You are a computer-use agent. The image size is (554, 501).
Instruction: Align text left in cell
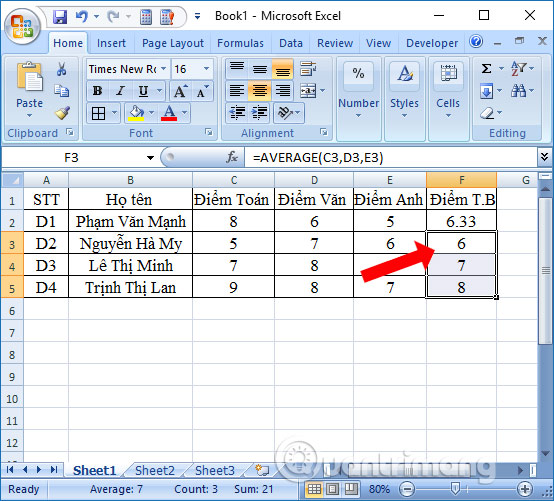(237, 91)
